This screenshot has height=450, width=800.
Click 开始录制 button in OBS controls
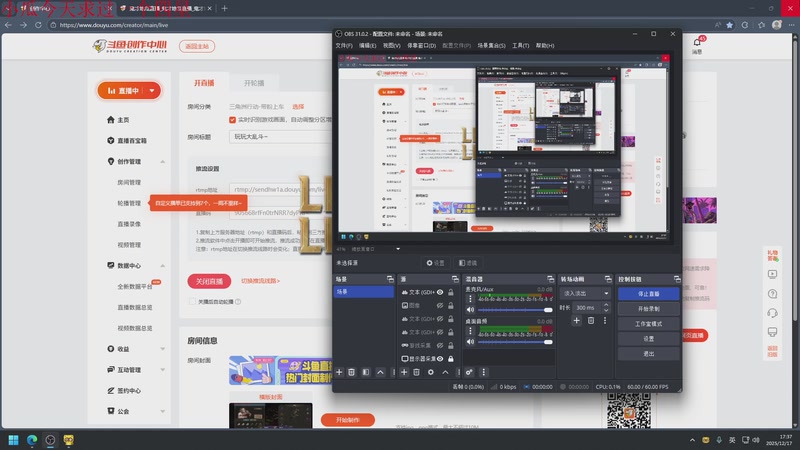click(648, 309)
